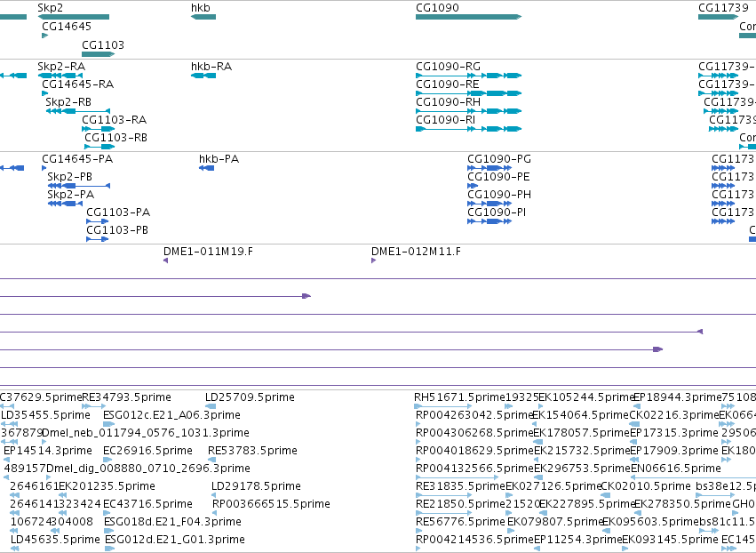Select protein CG1090-PI glyph
Image resolution: width=756 pixels, height=553 pixels.
(489, 221)
